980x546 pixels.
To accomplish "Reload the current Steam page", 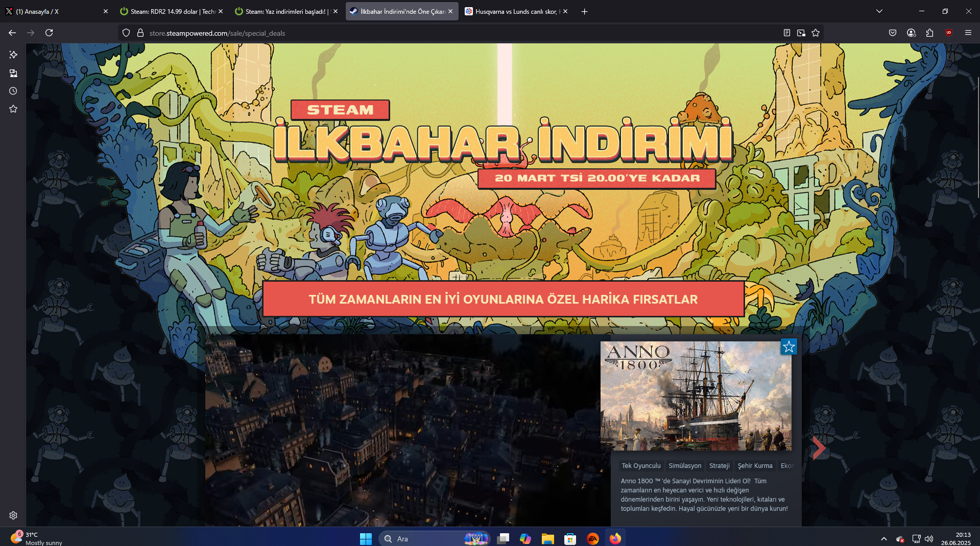I will 49,33.
